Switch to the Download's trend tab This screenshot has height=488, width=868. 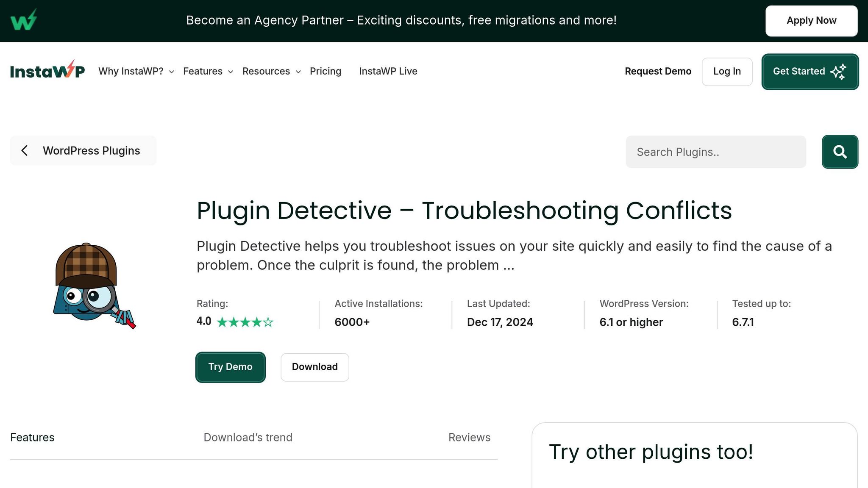[x=248, y=437]
